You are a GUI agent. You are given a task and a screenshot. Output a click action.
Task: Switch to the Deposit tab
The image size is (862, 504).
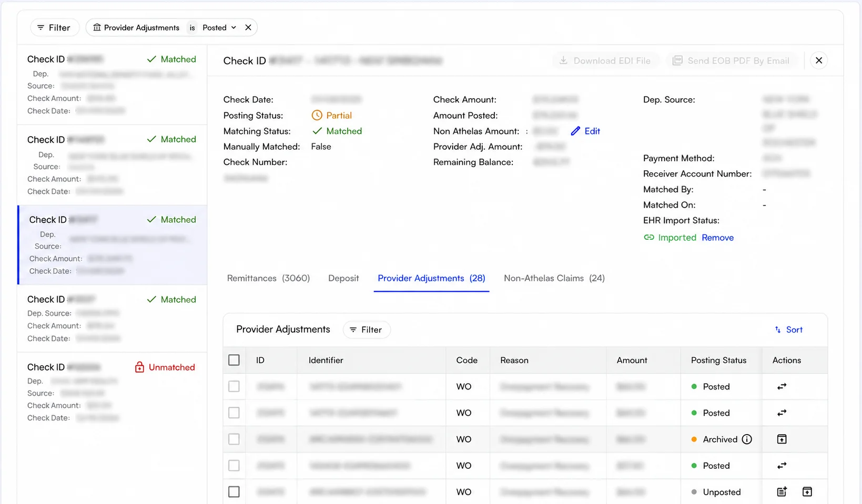(343, 278)
